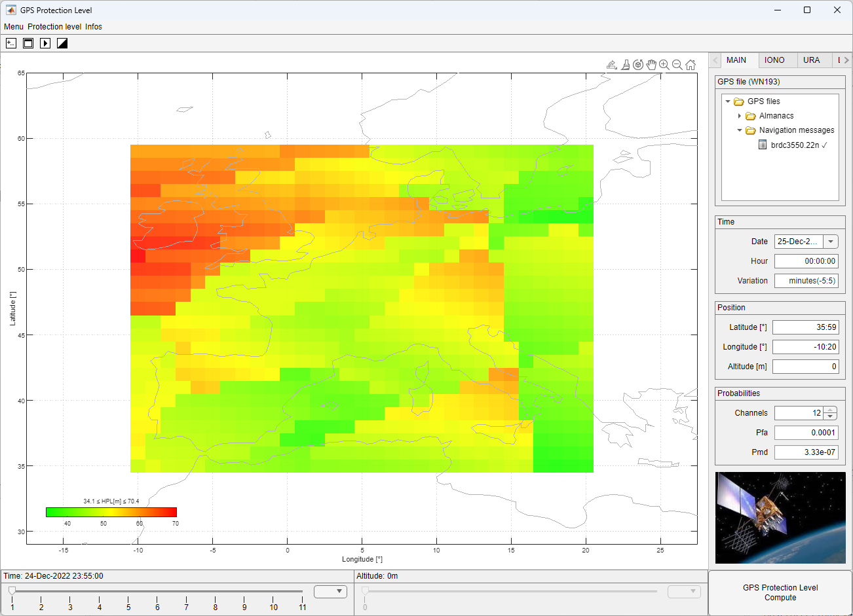Viewport: 853px width, 616px height.
Task: Open the Date dropdown
Action: tap(831, 242)
